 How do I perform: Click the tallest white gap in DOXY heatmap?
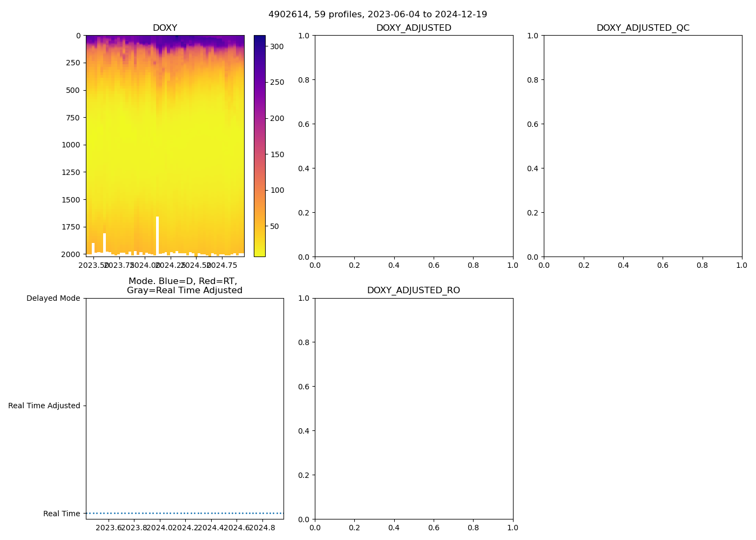157,235
